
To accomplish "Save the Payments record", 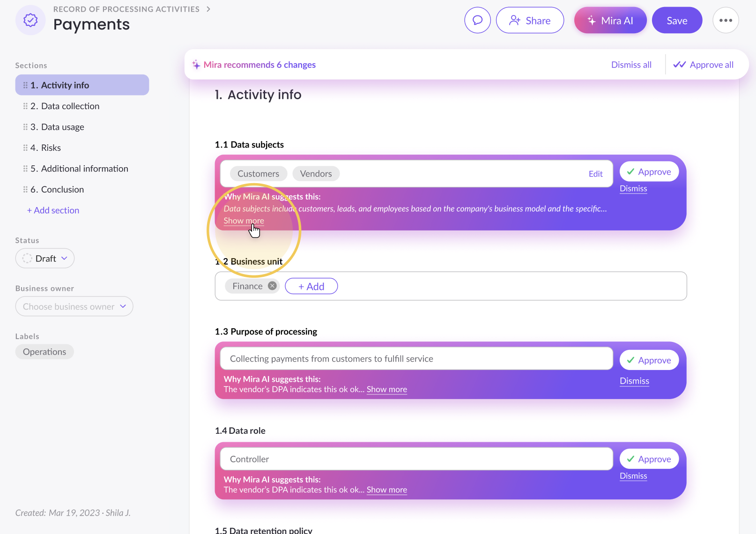I will (x=677, y=20).
